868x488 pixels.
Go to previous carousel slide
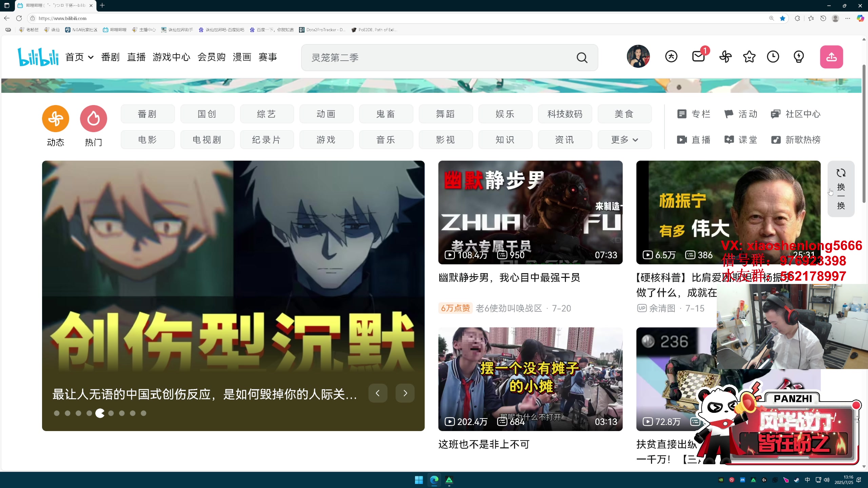pyautogui.click(x=378, y=393)
